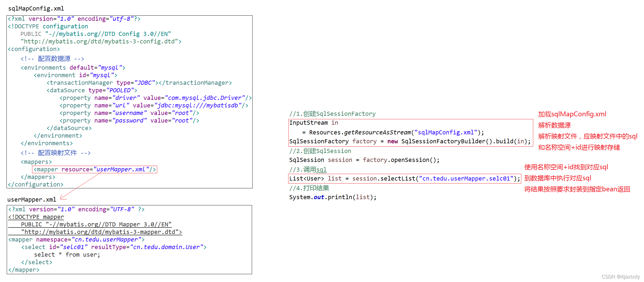Click the red note 将结果按照要求封装到指定bean返回
The width and height of the screenshot is (644, 282).
pyautogui.click(x=577, y=189)
